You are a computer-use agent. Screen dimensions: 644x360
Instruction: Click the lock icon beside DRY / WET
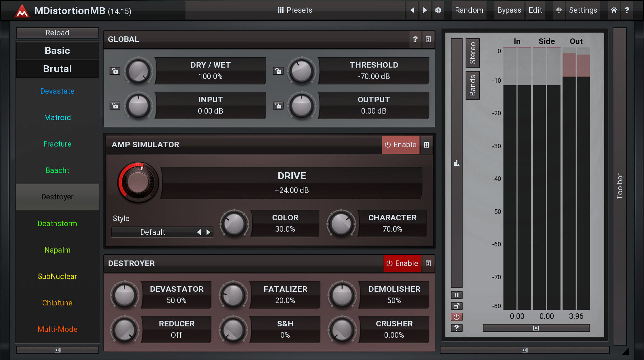point(115,71)
